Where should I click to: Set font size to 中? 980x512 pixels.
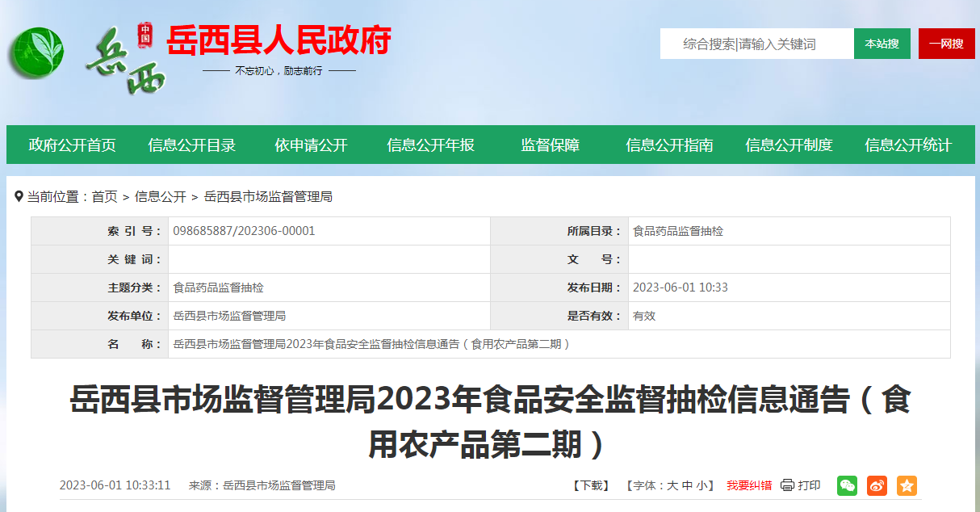[687, 485]
